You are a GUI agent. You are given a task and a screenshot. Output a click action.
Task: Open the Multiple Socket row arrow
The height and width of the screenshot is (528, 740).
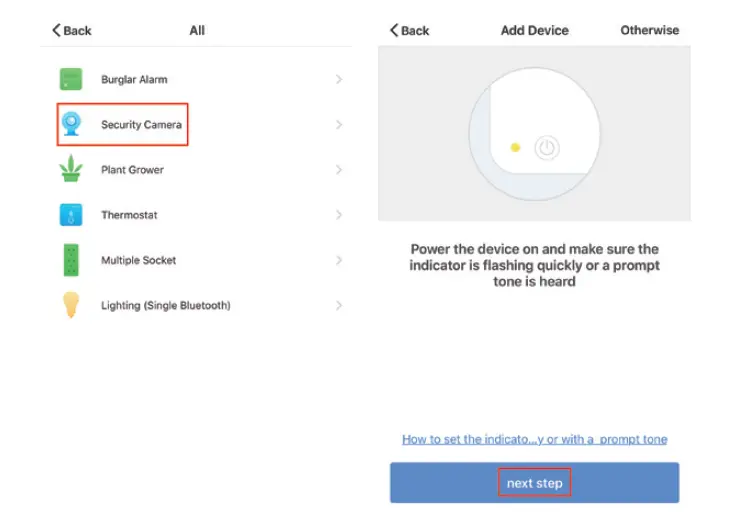coord(339,260)
